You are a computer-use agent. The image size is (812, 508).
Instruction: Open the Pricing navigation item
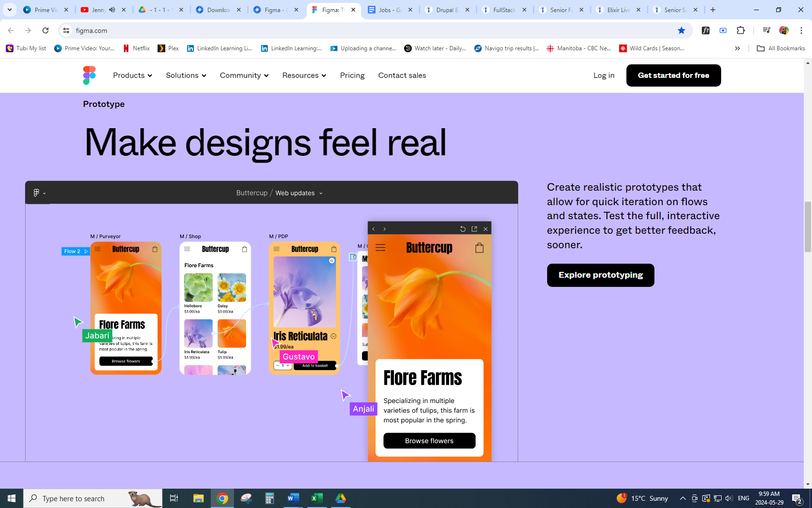pos(352,75)
